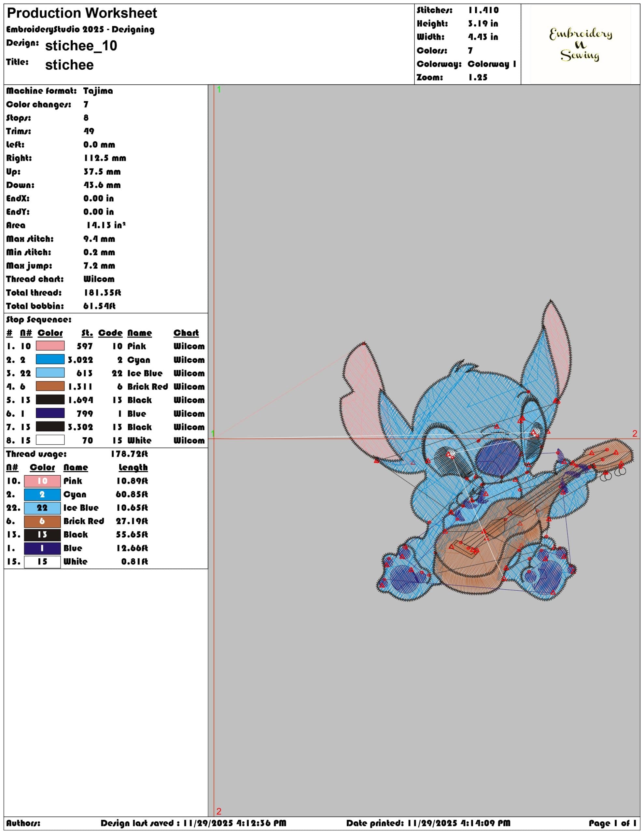Click the White swatch in stop sequence row 8
Screen dimensions: 644x834
coord(50,440)
